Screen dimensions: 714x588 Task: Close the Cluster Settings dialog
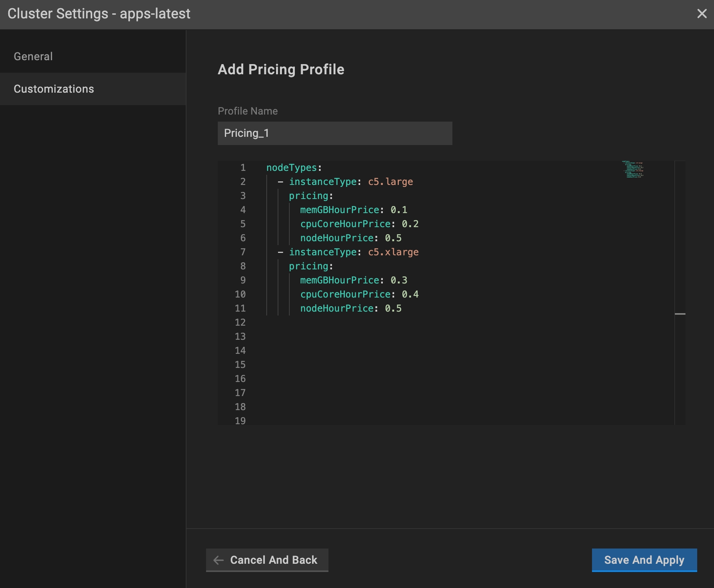click(702, 14)
